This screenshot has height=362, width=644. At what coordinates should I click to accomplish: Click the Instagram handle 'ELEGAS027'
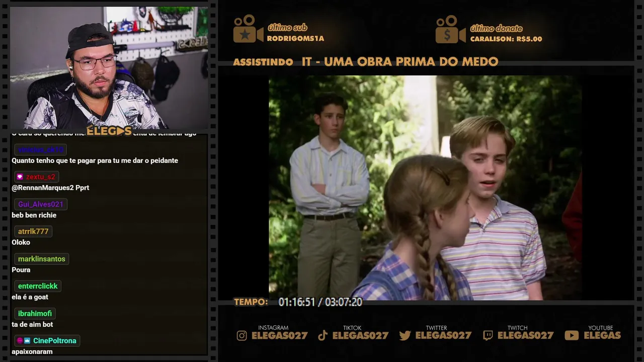[280, 335]
